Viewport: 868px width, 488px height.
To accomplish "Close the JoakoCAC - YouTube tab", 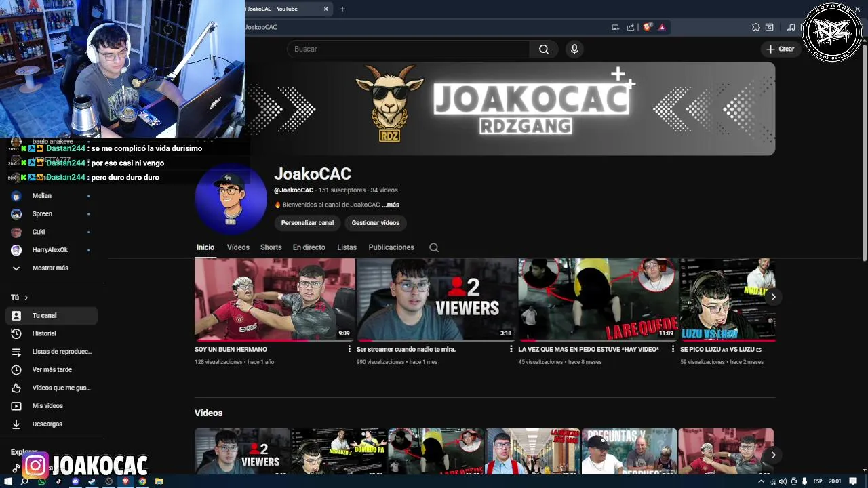I will [326, 9].
